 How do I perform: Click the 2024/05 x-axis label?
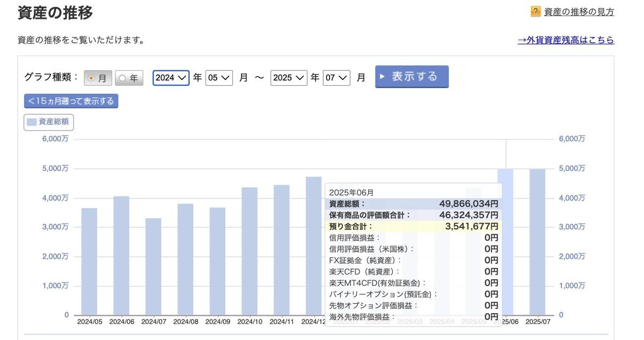pos(89,322)
